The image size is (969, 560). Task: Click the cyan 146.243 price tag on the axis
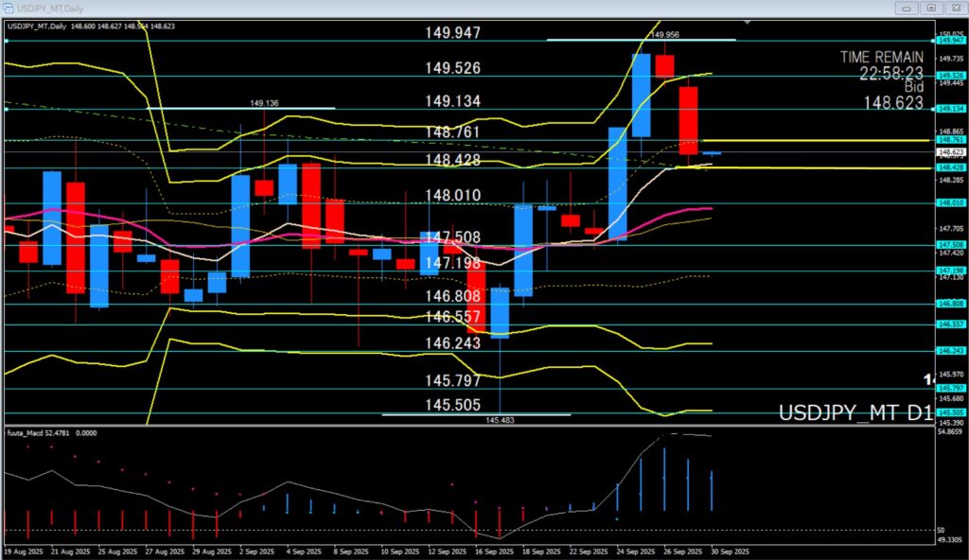point(950,350)
